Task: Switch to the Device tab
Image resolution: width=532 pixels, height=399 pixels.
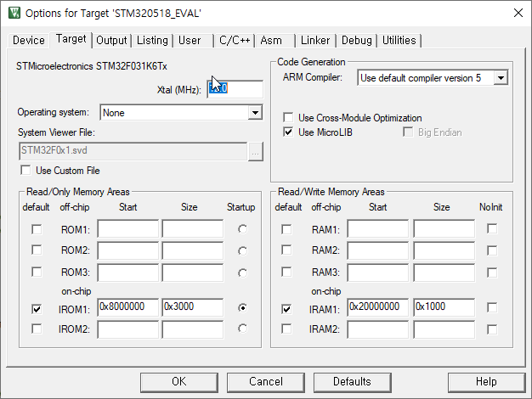Action: [x=29, y=41]
